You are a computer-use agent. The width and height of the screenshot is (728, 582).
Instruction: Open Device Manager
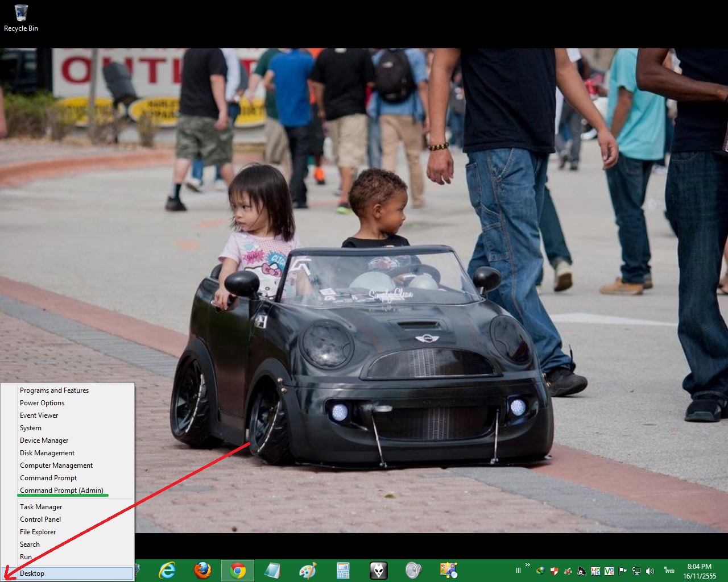coord(67,440)
